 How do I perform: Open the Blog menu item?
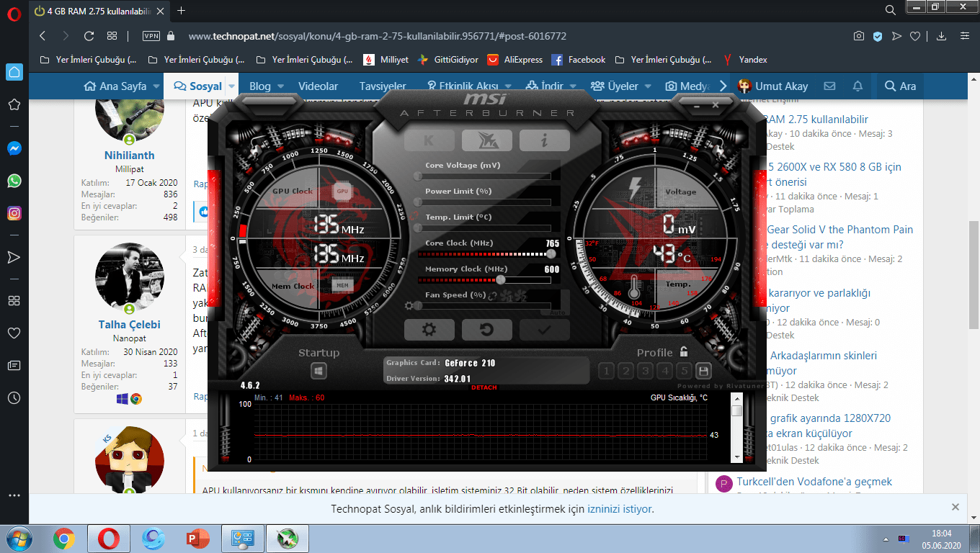(x=260, y=86)
